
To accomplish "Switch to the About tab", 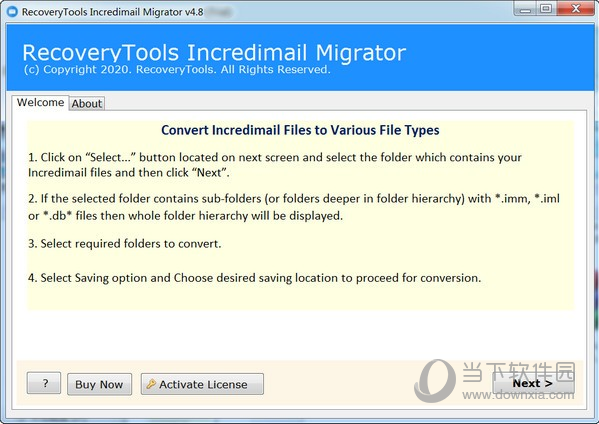I will (x=87, y=104).
